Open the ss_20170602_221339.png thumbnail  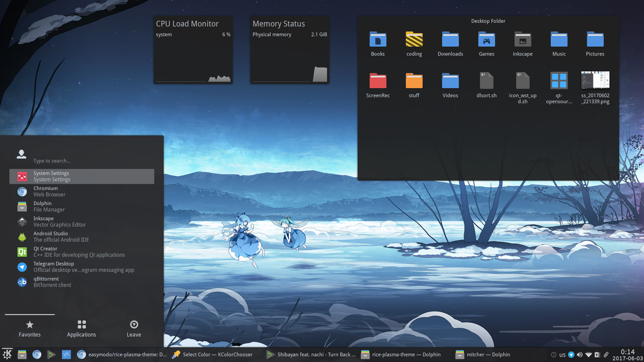pyautogui.click(x=595, y=88)
